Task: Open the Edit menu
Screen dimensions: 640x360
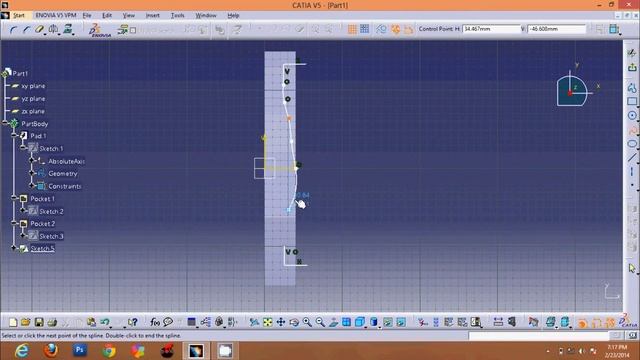Action: [x=107, y=15]
